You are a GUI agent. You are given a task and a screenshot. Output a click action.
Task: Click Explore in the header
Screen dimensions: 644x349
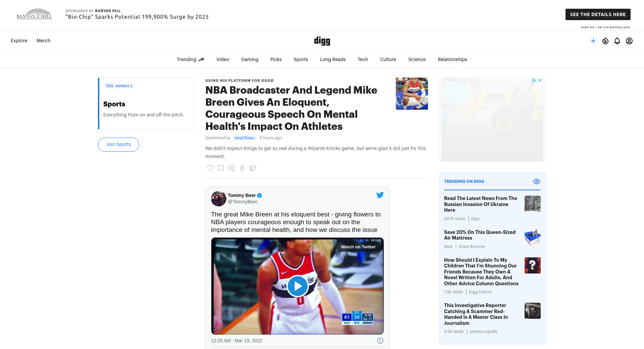19,41
